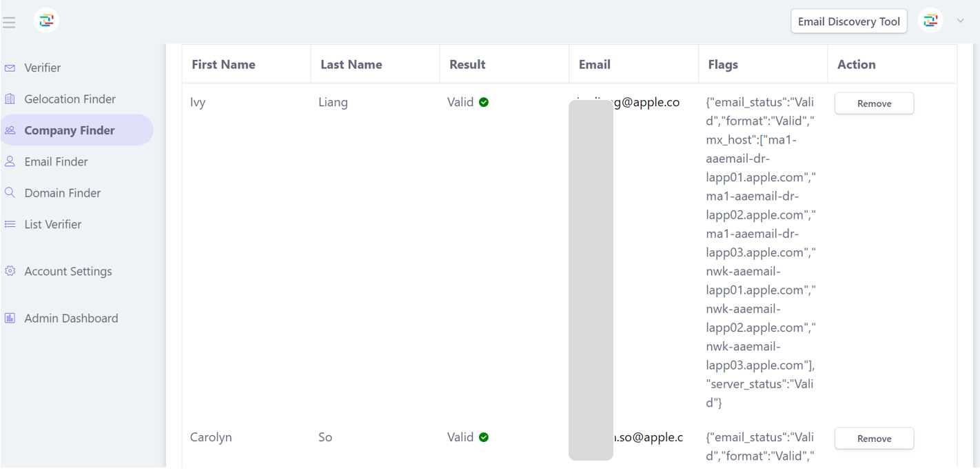Click the Flags column header
Viewport: 980px width, 473px height.
[x=722, y=64]
